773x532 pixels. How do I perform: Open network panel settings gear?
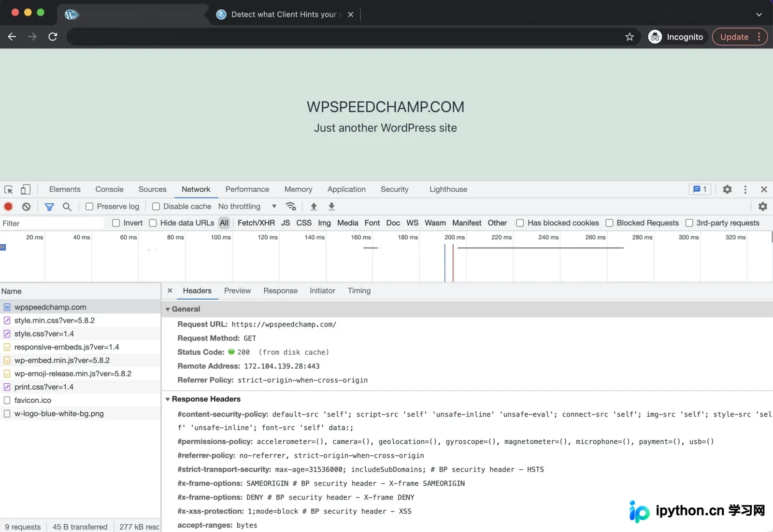(x=763, y=207)
